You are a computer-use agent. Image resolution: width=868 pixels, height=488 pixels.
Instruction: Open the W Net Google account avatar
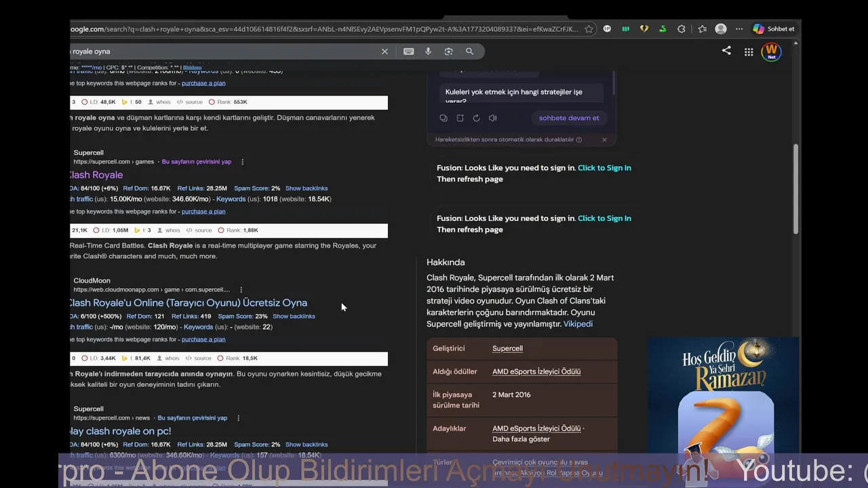771,52
